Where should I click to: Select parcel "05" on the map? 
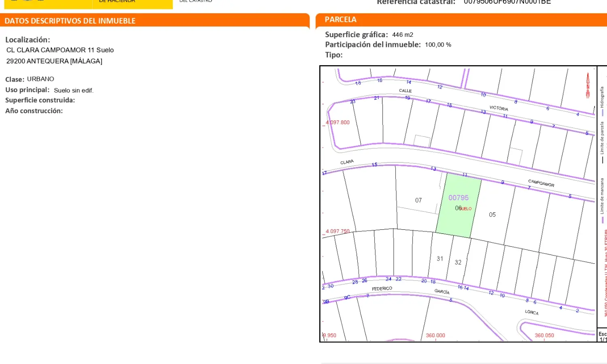(x=492, y=215)
